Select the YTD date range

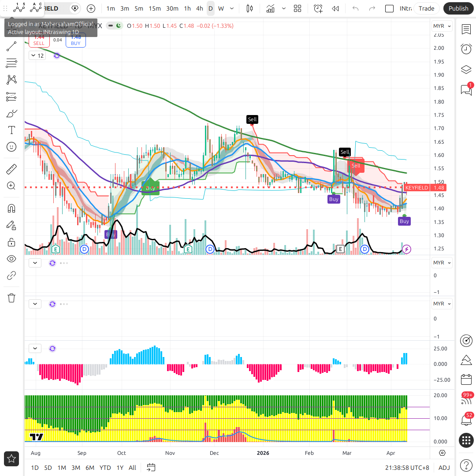[x=105, y=468]
